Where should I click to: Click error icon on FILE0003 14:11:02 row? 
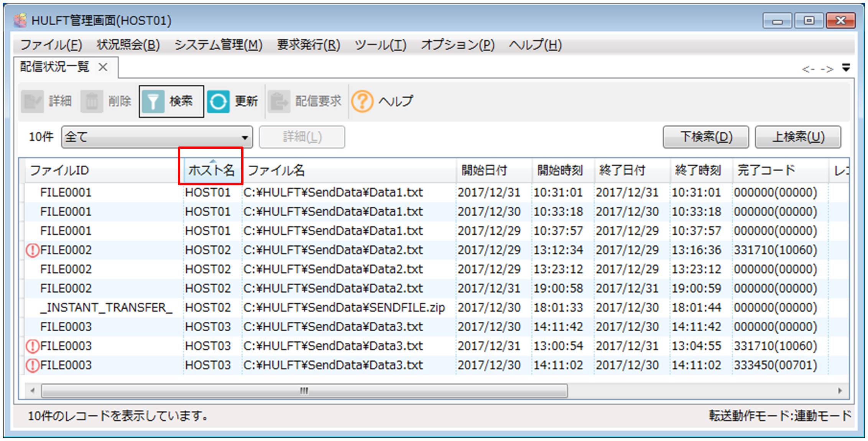[33, 365]
